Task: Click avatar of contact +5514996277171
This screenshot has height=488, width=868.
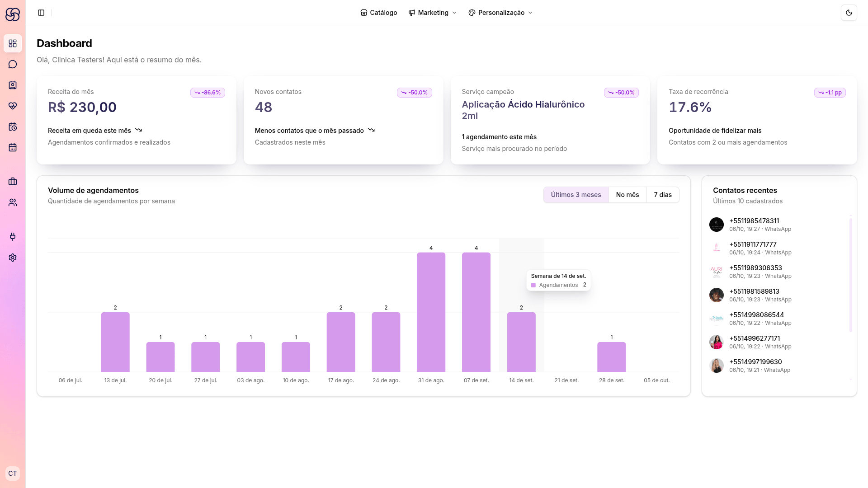Action: point(717,342)
